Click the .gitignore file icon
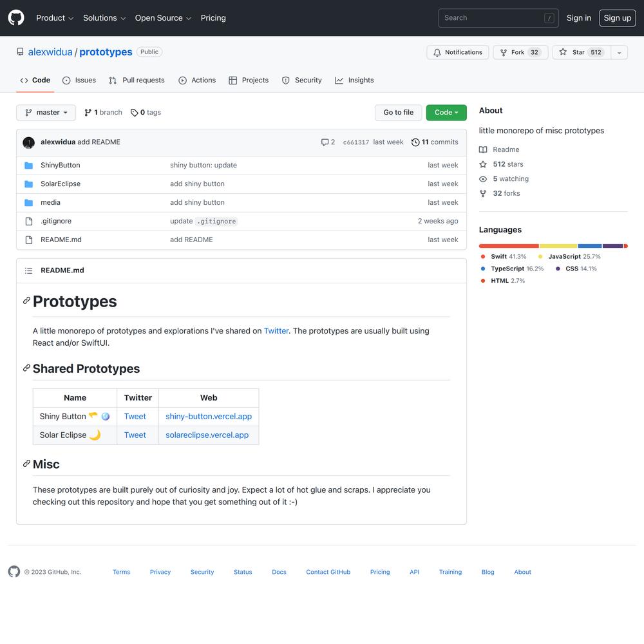644x644 pixels. point(29,222)
